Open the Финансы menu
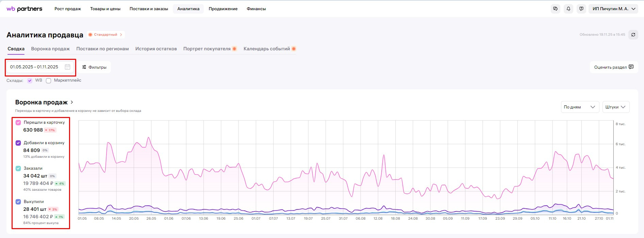 coord(256,9)
